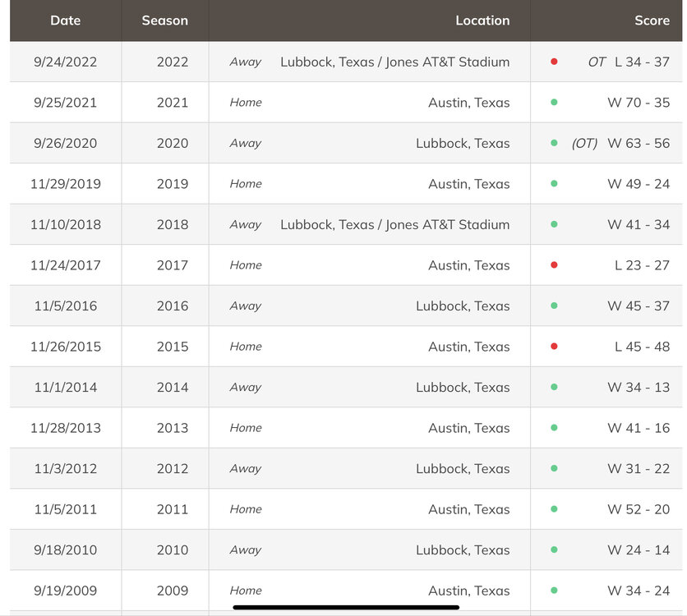Click the Score column header
The height and width of the screenshot is (616, 687).
tap(652, 21)
